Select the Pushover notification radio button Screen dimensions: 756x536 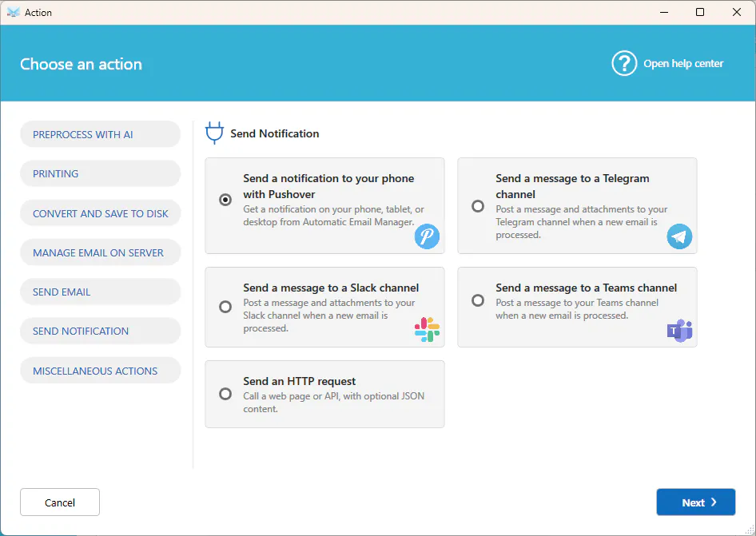click(x=225, y=200)
